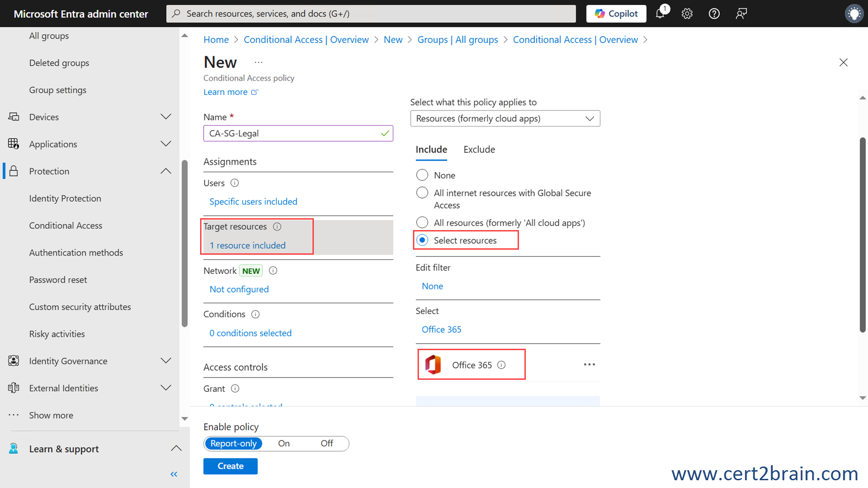The width and height of the screenshot is (868, 488).
Task: Click the Conditions info icon
Action: click(x=255, y=314)
